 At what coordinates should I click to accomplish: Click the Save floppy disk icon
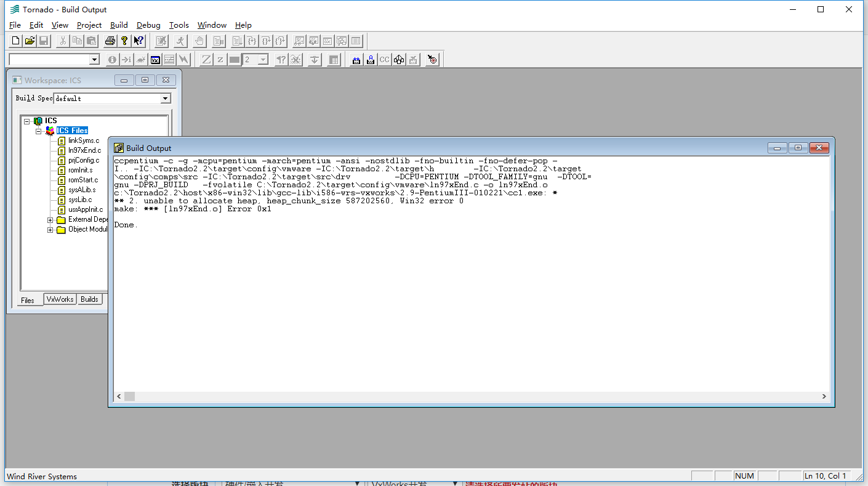[x=44, y=41]
